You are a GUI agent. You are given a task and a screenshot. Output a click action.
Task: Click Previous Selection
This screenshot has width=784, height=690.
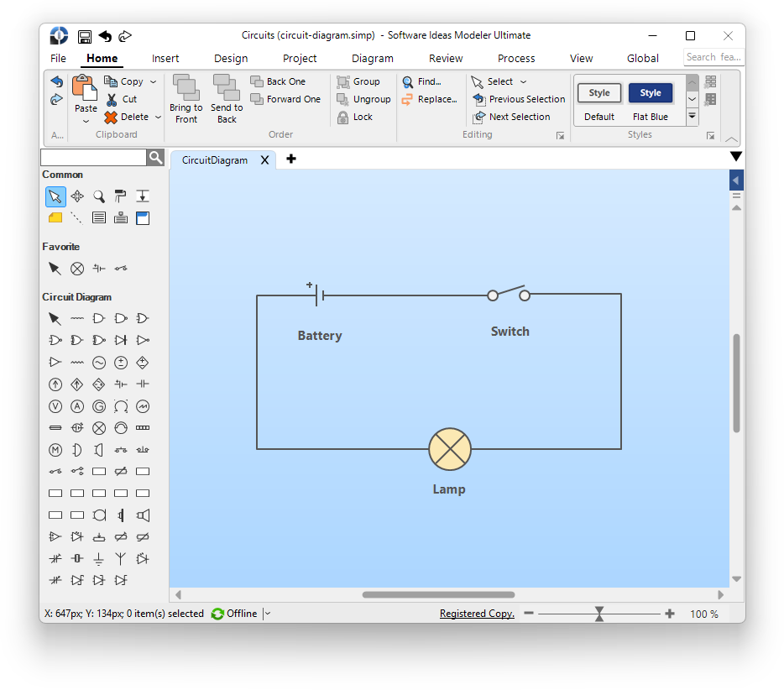click(519, 100)
